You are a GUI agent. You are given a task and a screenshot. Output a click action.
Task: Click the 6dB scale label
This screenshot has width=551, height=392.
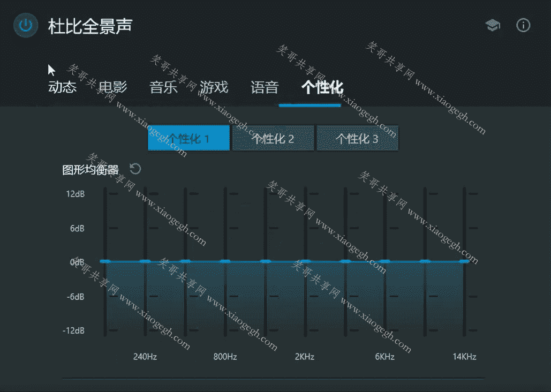[77, 228]
